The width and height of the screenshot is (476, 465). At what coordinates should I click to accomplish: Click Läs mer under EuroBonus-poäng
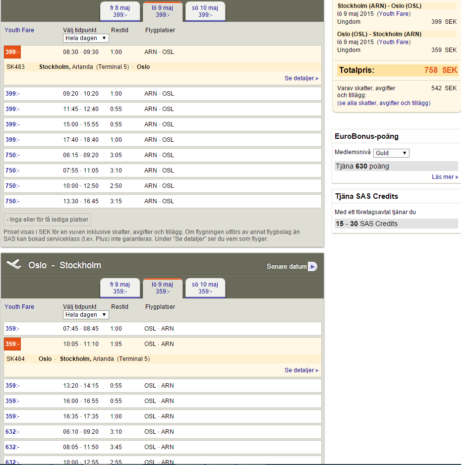[444, 177]
